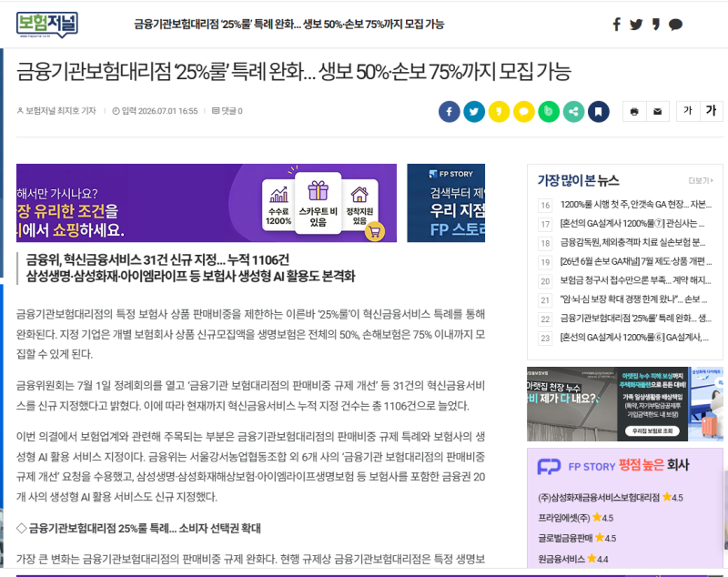Click section heading 금융기관보험대리점 25%룰 특례

tap(138, 528)
